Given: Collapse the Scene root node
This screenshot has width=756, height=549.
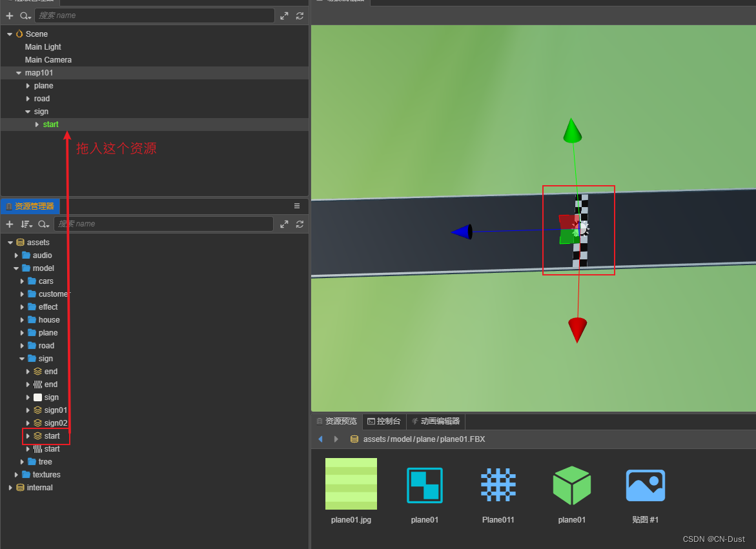Looking at the screenshot, I should click(10, 34).
